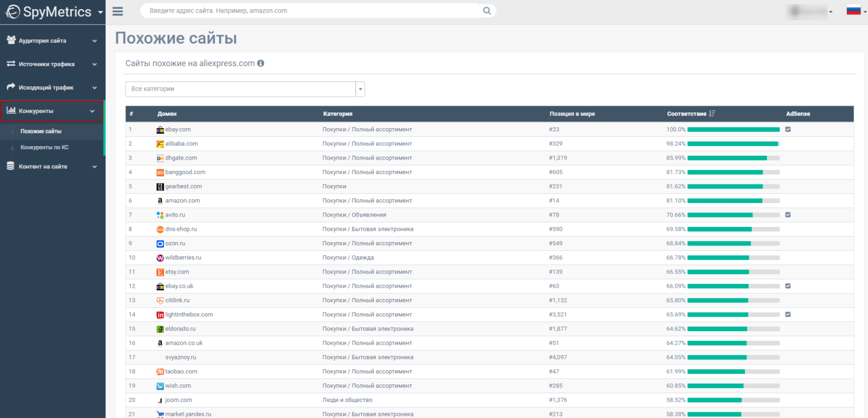The image size is (868, 418).
Task: Open the alibaba.com domain link
Action: pyautogui.click(x=182, y=144)
